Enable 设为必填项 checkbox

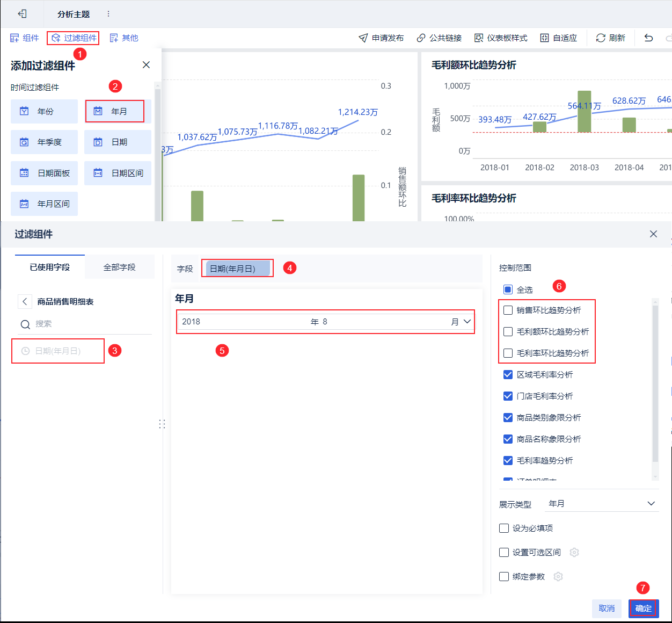tap(504, 528)
